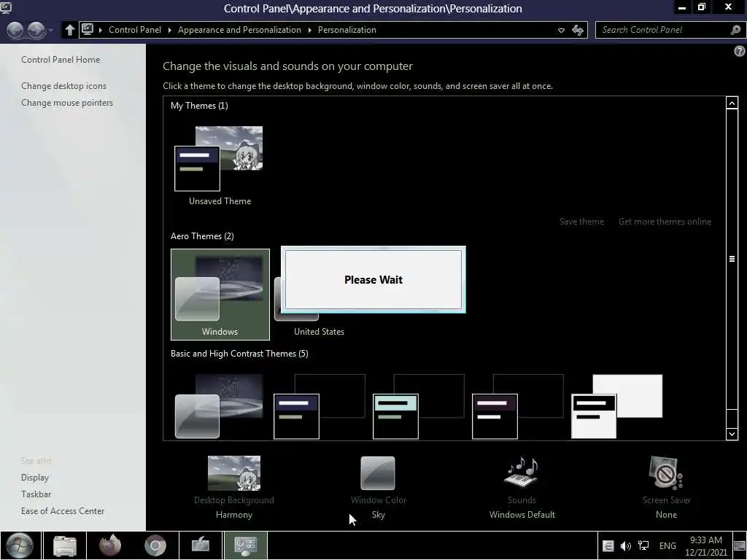
Task: Click the Show desktop button
Action: pyautogui.click(x=740, y=545)
